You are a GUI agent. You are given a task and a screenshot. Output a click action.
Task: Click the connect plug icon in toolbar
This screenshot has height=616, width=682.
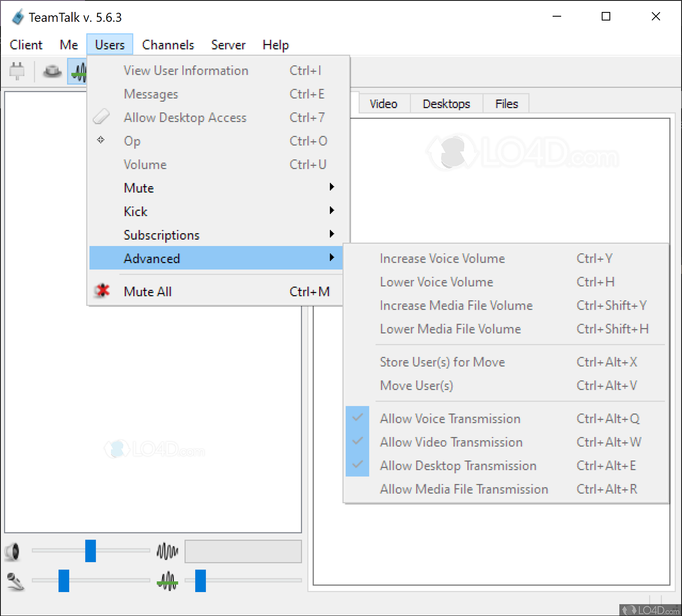tap(17, 71)
